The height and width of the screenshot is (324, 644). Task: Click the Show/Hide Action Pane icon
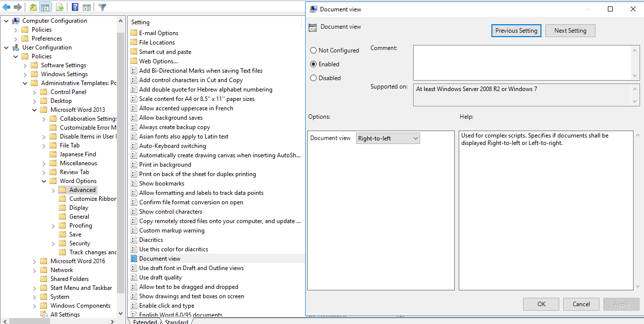click(87, 7)
